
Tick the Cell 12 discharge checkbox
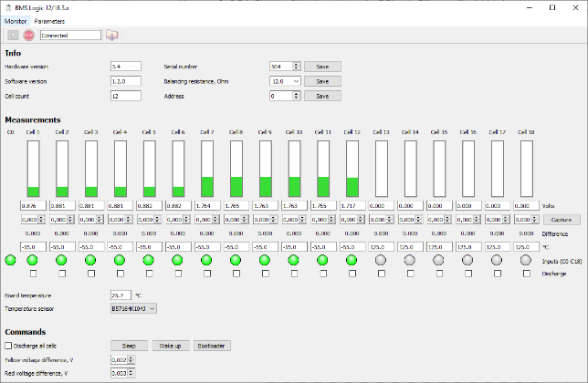point(352,274)
